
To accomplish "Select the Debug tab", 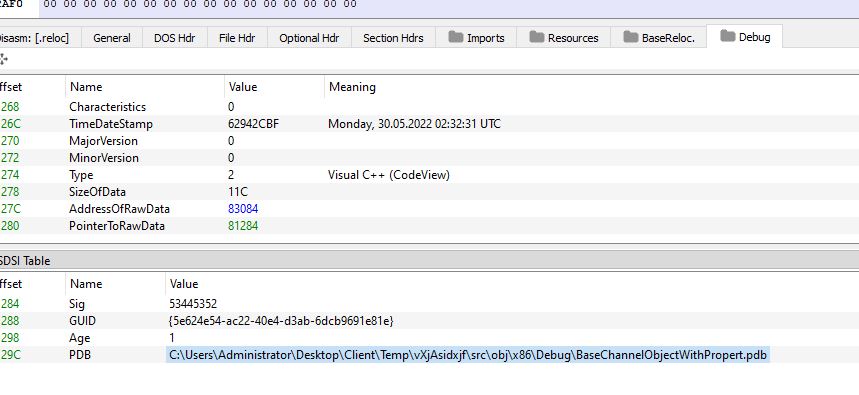I will pos(745,37).
